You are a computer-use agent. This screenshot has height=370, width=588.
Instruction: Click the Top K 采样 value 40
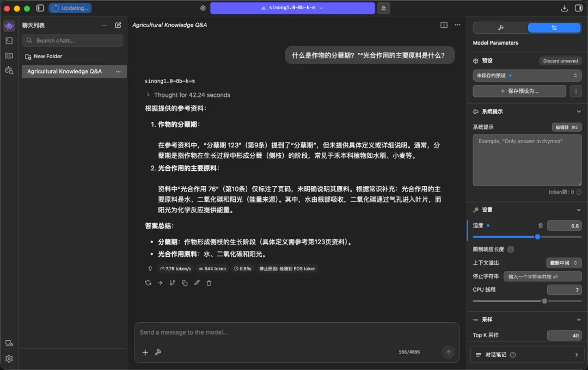tap(565, 336)
